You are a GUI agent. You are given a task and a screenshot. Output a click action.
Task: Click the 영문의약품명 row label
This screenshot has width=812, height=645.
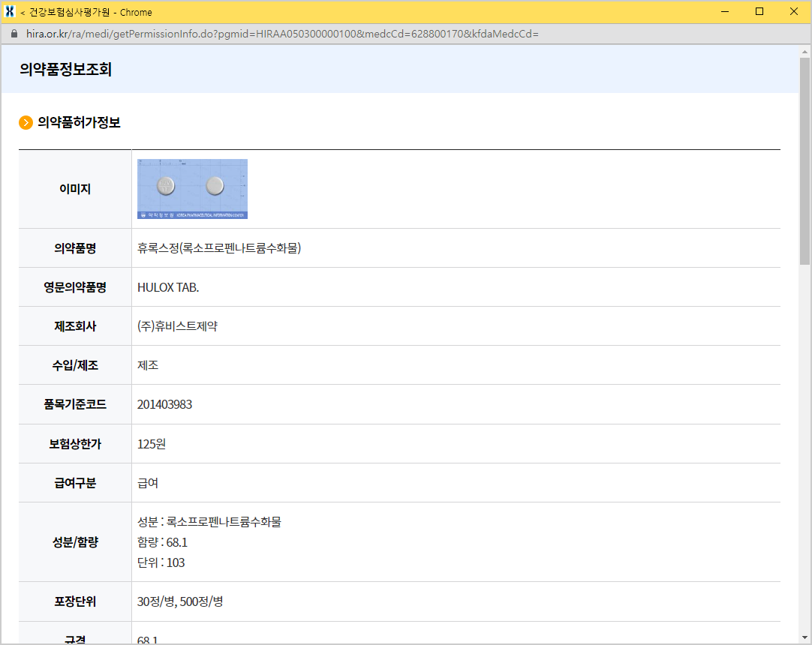75,287
